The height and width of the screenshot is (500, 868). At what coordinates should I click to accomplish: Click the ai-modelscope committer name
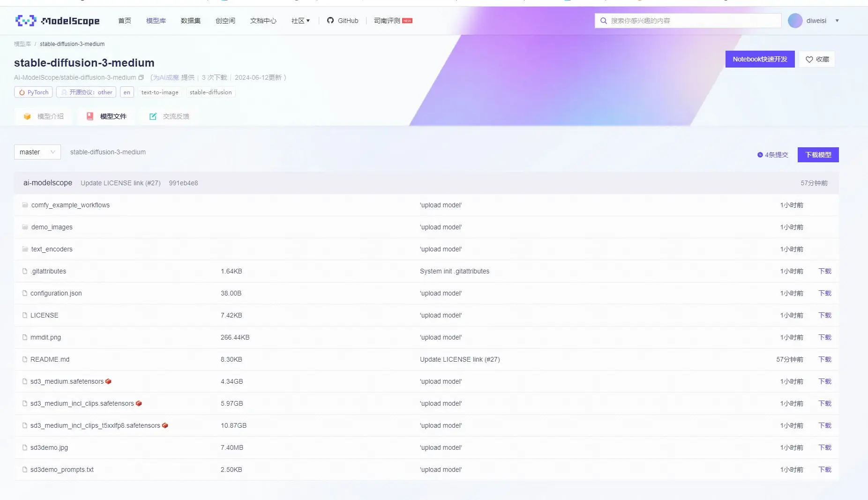(48, 183)
